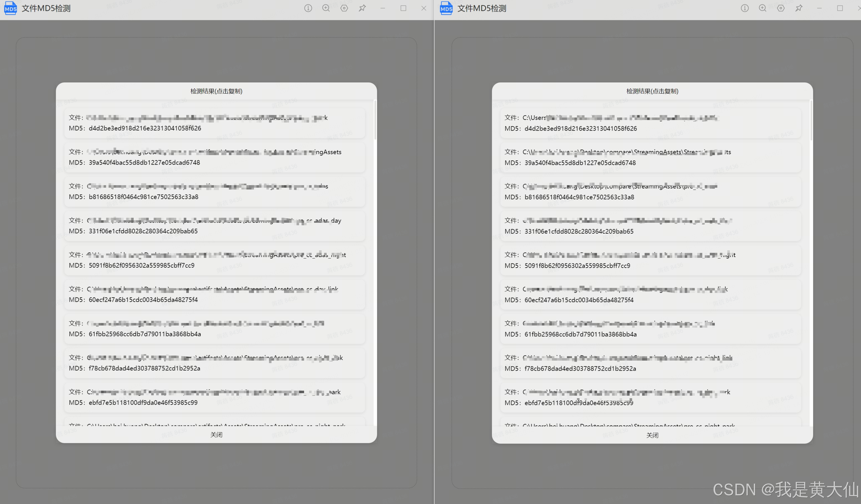
Task: Click 关闭 button in the right results dialog
Action: coord(652,435)
